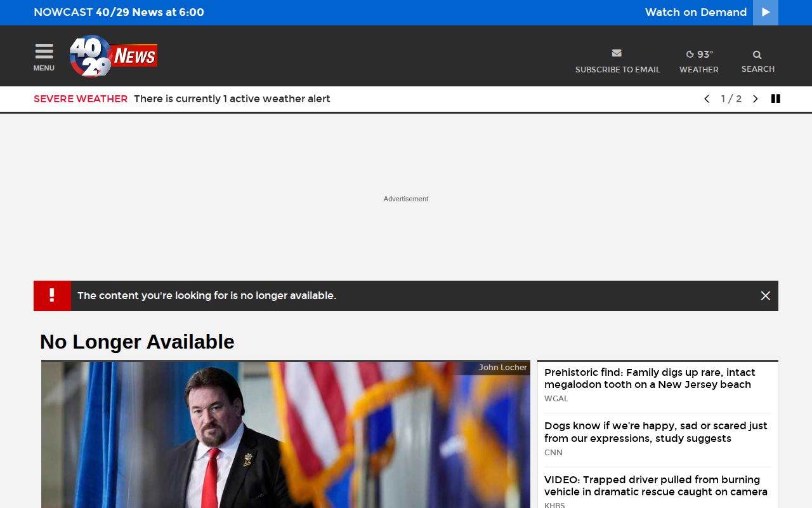Click the John Locher photo credit
Image resolution: width=812 pixels, height=508 pixels.
click(x=502, y=368)
